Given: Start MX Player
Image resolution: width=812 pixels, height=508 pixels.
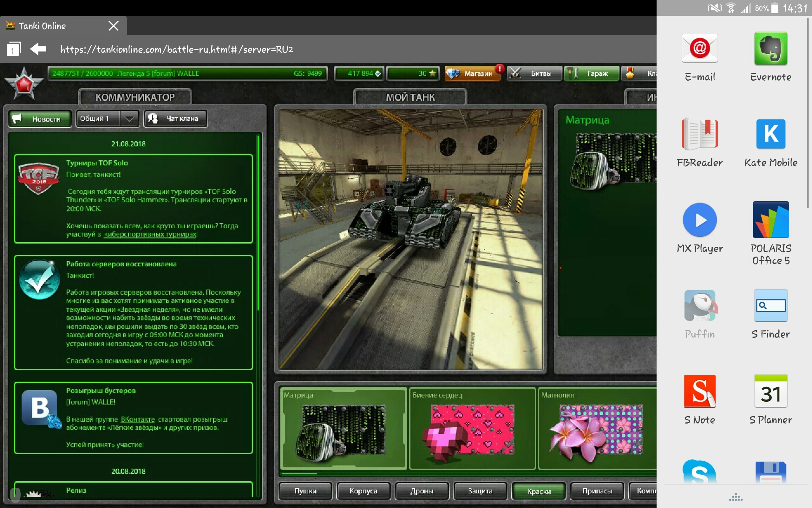Looking at the screenshot, I should point(700,228).
